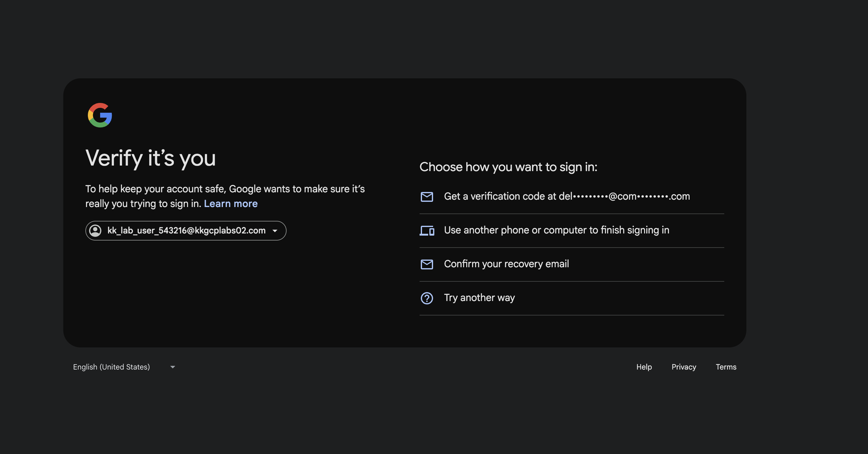
Task: Choose Try another way option
Action: (479, 298)
